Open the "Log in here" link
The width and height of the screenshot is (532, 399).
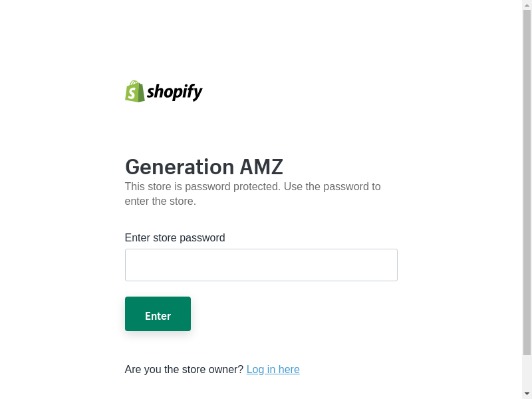(273, 369)
